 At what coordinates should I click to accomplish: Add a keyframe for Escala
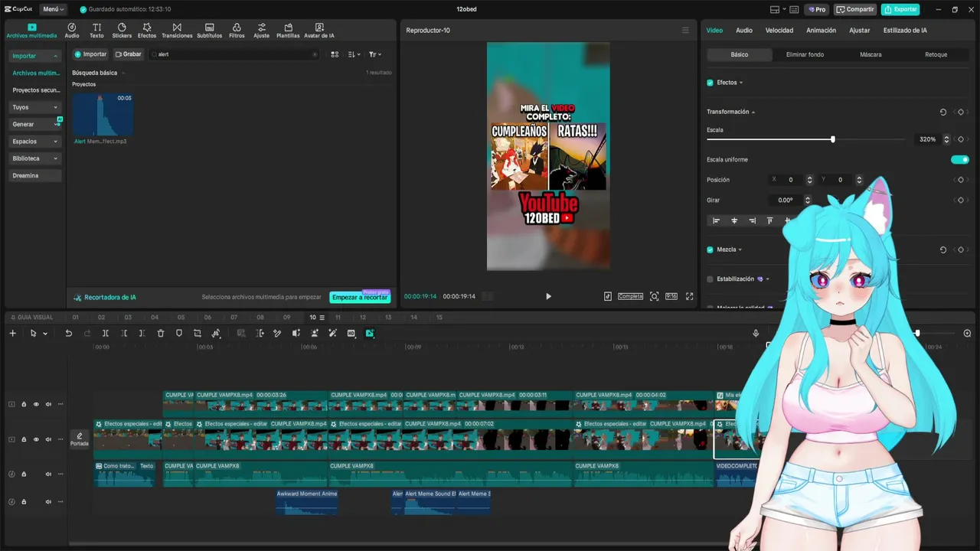click(961, 139)
